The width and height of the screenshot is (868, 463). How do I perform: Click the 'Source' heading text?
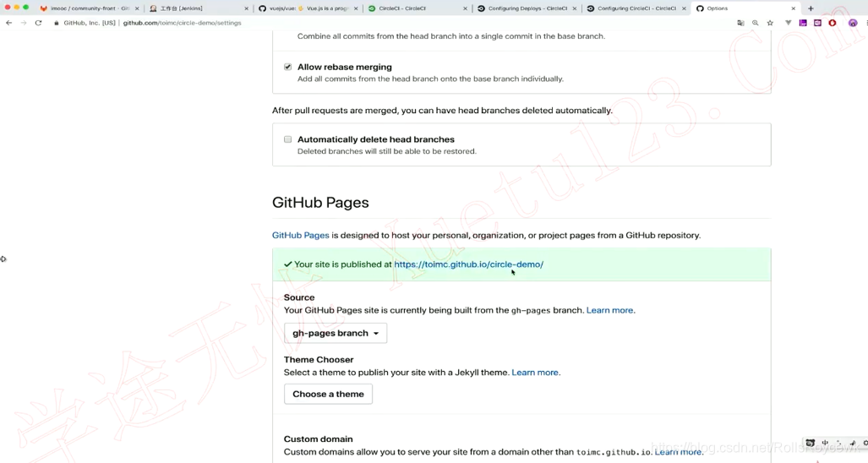[299, 297]
